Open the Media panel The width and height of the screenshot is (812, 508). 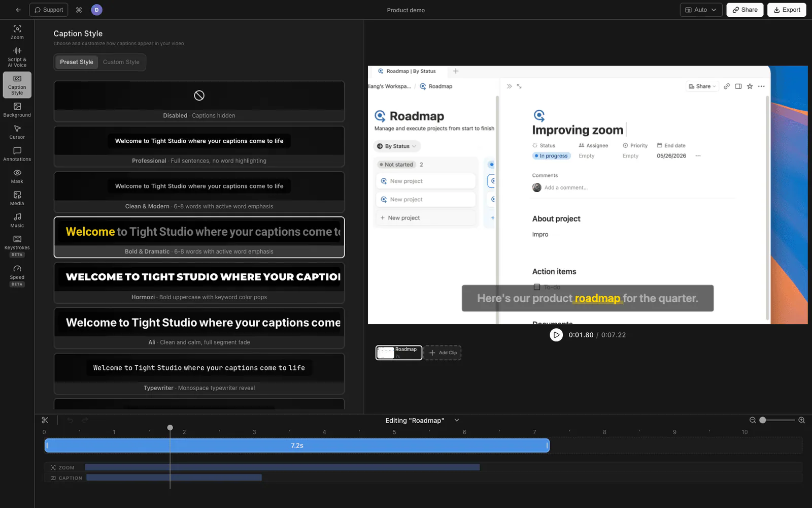click(x=17, y=198)
